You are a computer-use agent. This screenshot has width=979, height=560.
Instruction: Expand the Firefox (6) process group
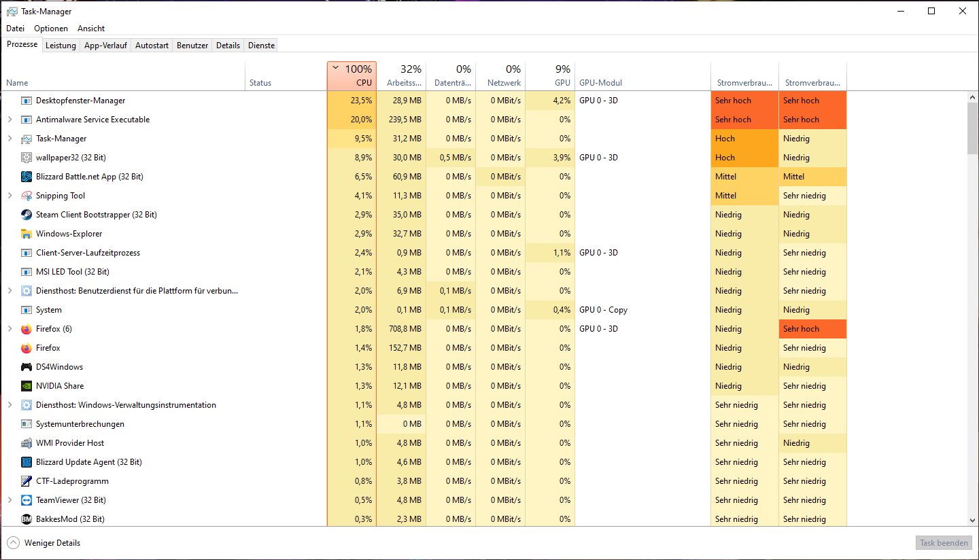[x=10, y=329]
